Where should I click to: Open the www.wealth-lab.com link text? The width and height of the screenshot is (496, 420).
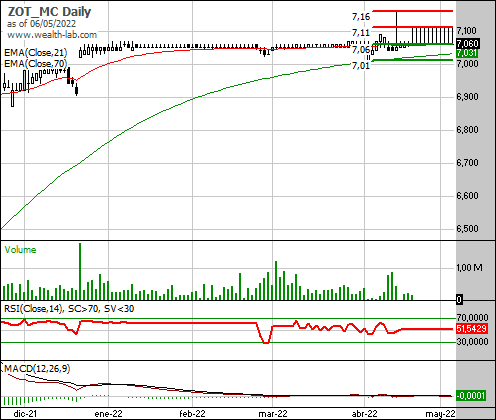pos(52,35)
